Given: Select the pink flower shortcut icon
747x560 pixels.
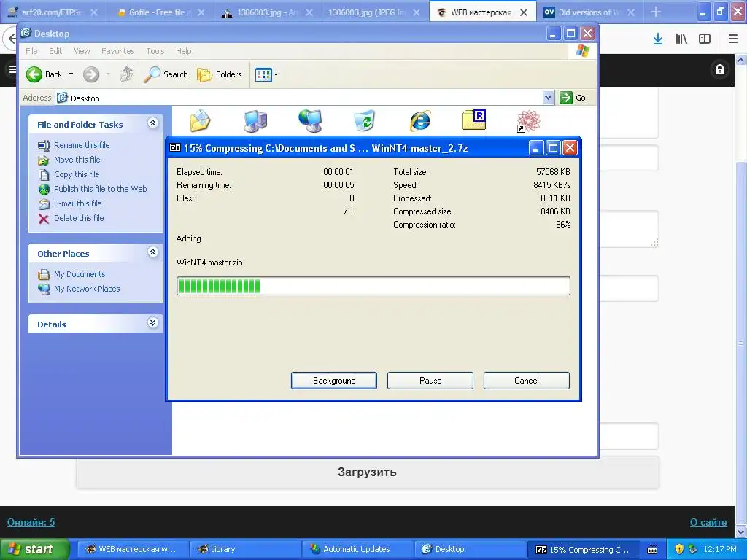Looking at the screenshot, I should click(529, 120).
